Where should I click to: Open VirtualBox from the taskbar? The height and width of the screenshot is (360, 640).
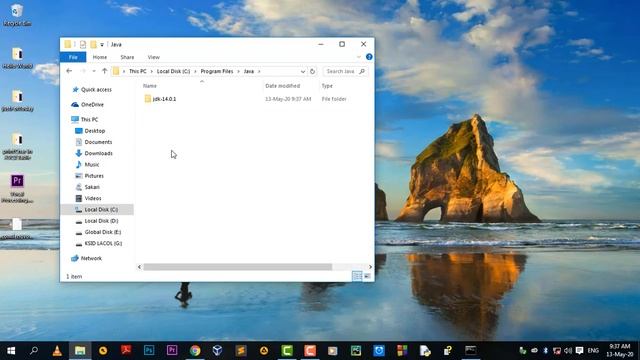point(218,351)
